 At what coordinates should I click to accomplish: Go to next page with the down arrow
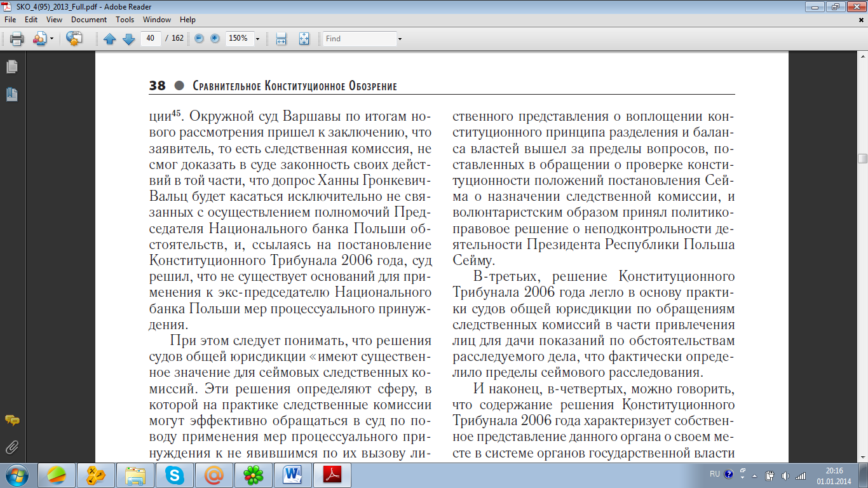pyautogui.click(x=128, y=39)
